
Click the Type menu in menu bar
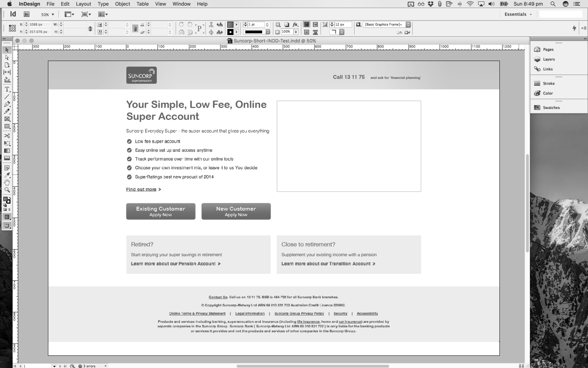pyautogui.click(x=103, y=4)
